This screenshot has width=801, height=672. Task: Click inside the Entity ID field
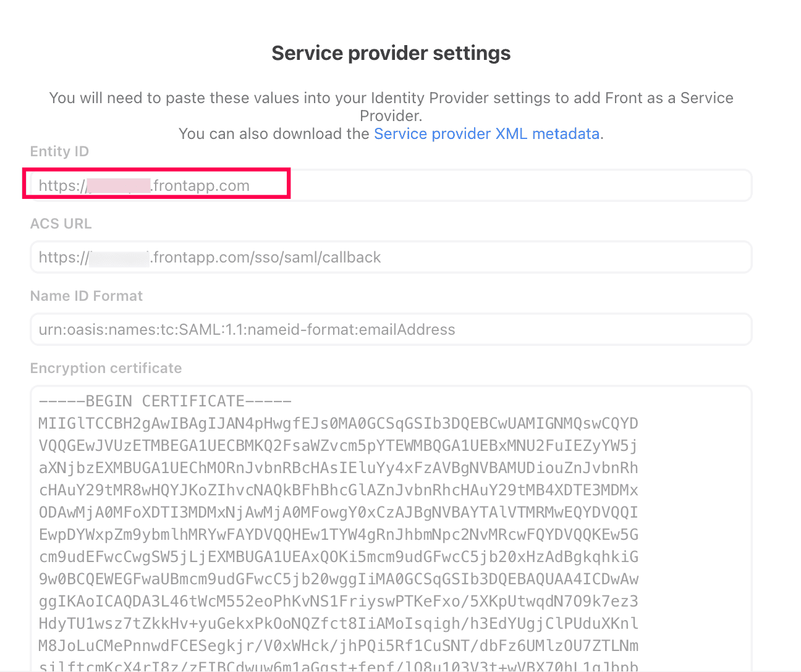(494, 185)
